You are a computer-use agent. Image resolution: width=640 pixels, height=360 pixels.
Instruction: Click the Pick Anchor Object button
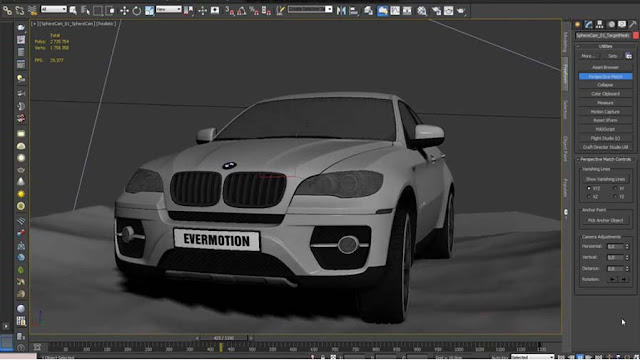click(x=605, y=220)
